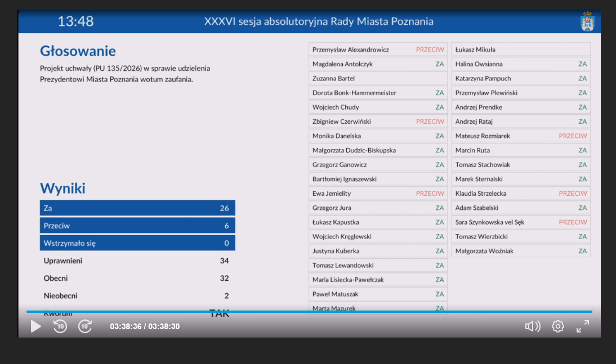Click Wojciech Kręglewski's row
The height and width of the screenshot is (364, 616).
378,237
